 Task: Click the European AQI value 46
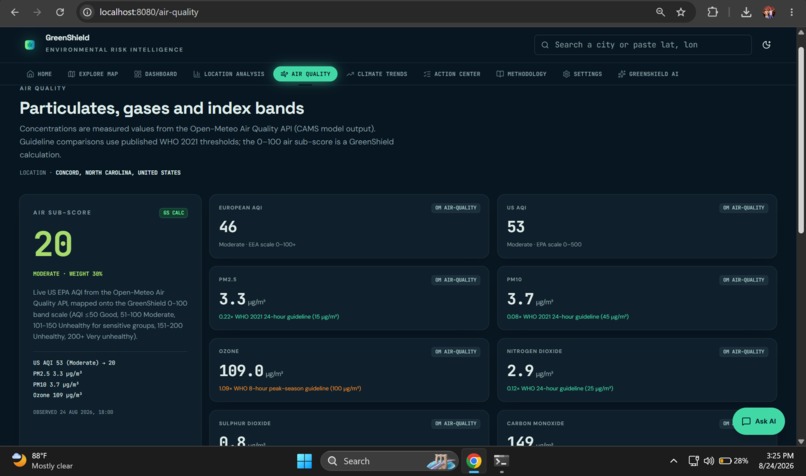coord(228,227)
